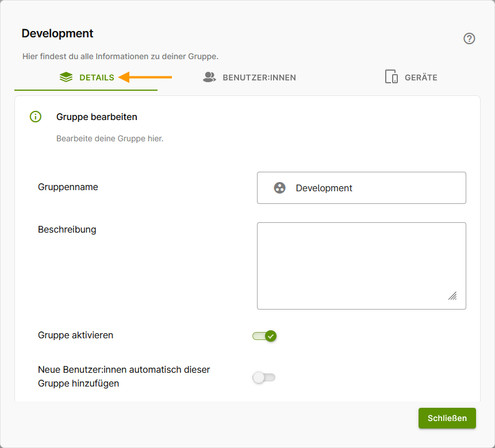
Task: Click the devices icon on GERÄTE tab
Action: click(392, 76)
